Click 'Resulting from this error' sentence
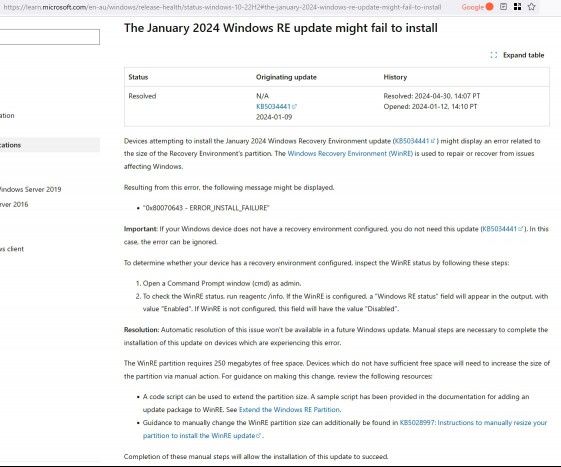The width and height of the screenshot is (561, 467). click(x=229, y=188)
